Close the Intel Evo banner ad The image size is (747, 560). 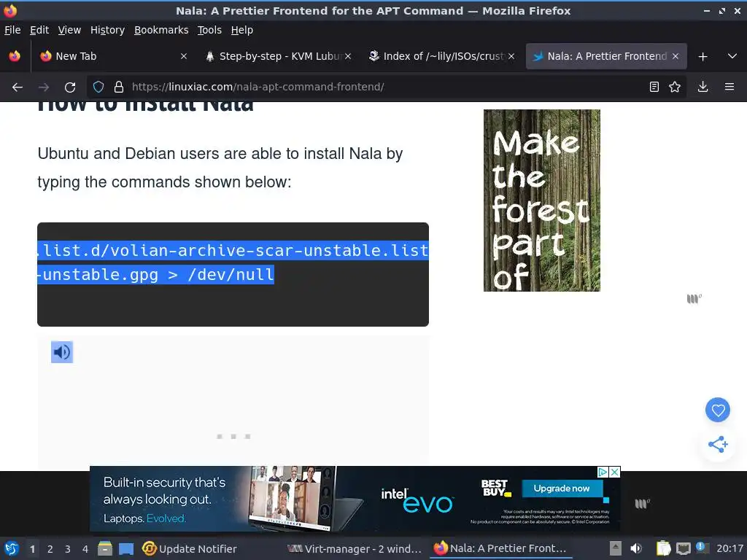(x=615, y=472)
